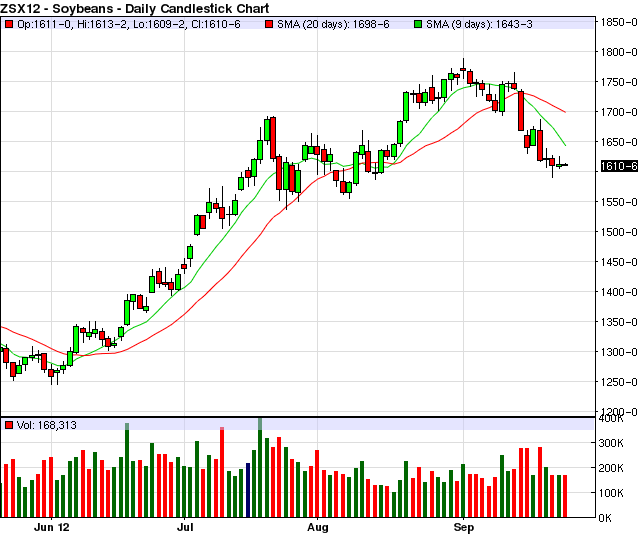
Task: Click the 1650-0 price axis label
Action: point(619,142)
